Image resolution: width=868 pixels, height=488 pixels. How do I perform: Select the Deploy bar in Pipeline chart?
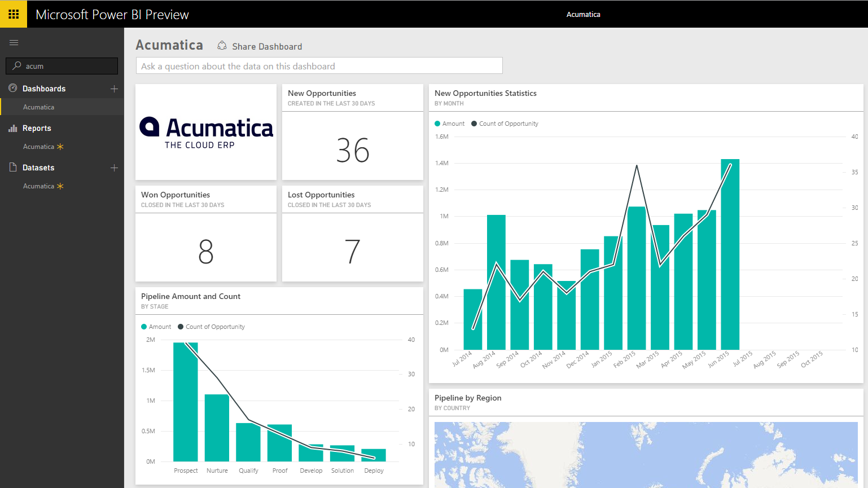pyautogui.click(x=374, y=455)
